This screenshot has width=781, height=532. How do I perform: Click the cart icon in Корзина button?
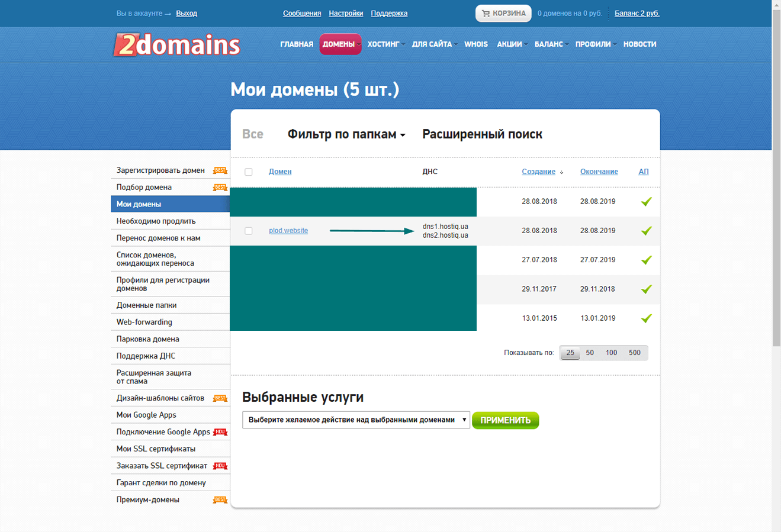click(x=486, y=14)
